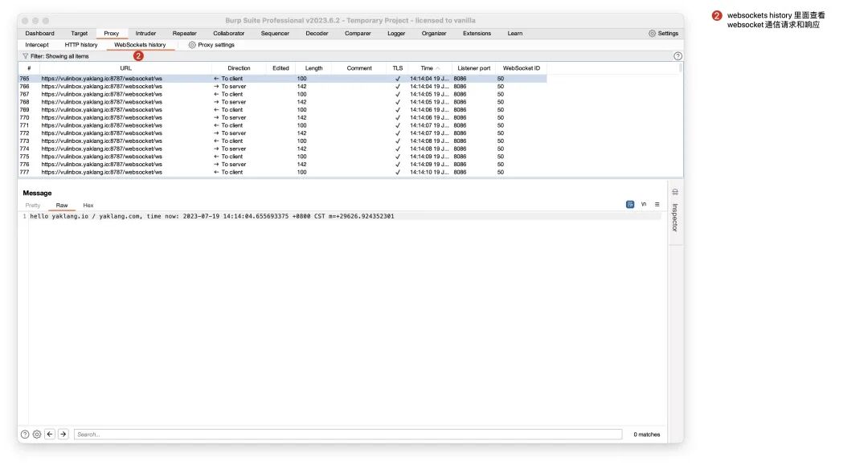Select message row 765
This screenshot has width=868, height=465.
pos(282,79)
